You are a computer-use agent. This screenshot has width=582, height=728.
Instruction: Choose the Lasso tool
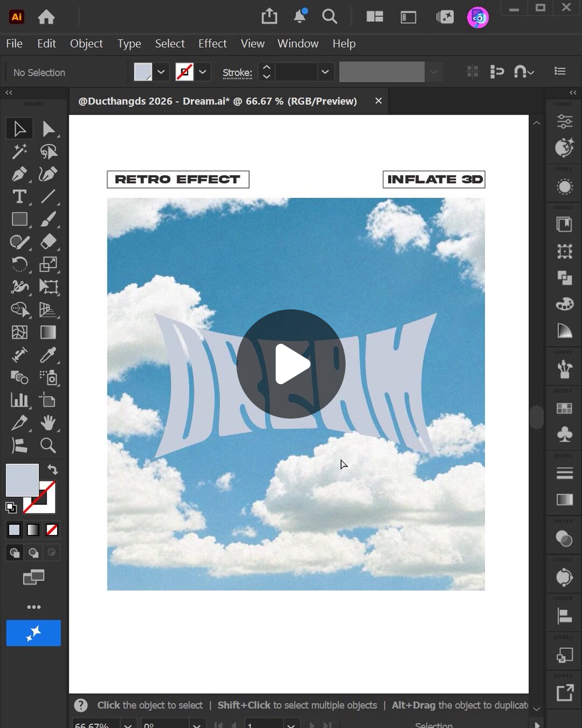point(48,152)
